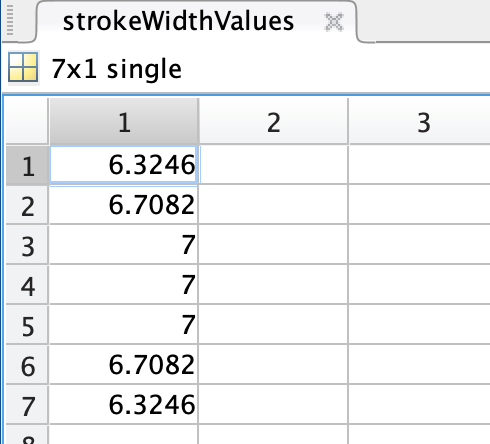Select column header 1

point(124,122)
